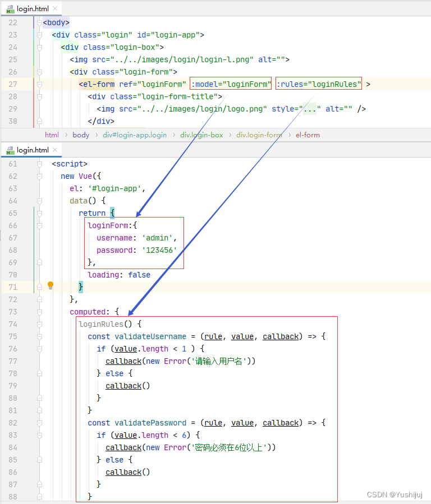Collapse the loginForm object fold on line 66
The height and width of the screenshot is (504, 431).
39,225
